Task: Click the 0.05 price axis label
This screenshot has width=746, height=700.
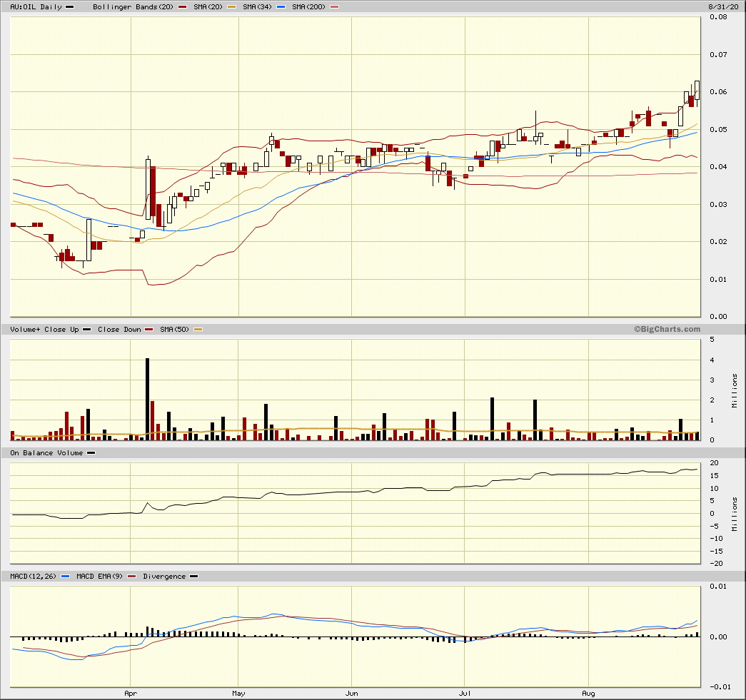Action: click(718, 129)
